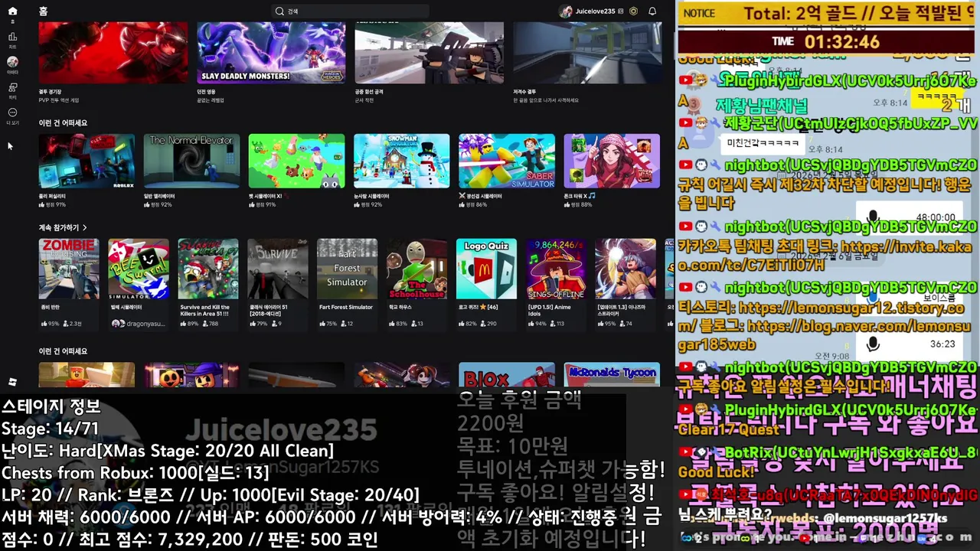Open the blog.naver.com link in chat
980x551 pixels.
coord(824,335)
